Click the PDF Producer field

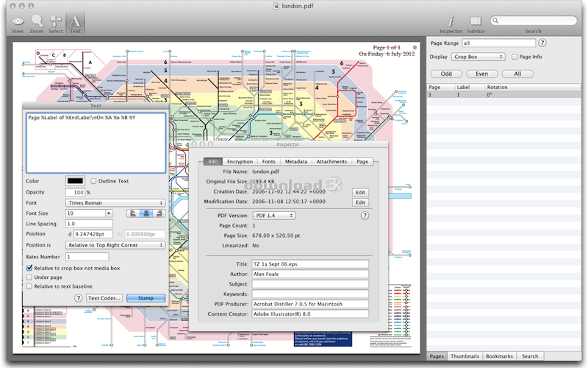coord(310,304)
